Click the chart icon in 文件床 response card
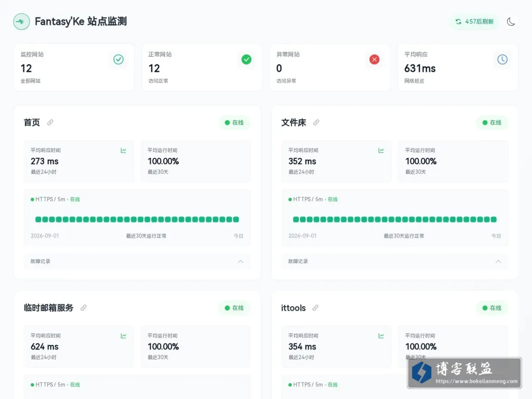 coord(381,151)
